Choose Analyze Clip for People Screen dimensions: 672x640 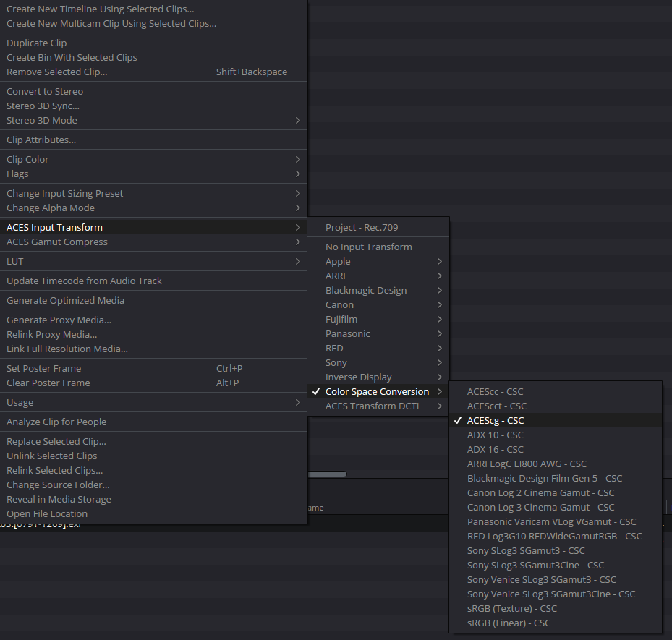56,422
